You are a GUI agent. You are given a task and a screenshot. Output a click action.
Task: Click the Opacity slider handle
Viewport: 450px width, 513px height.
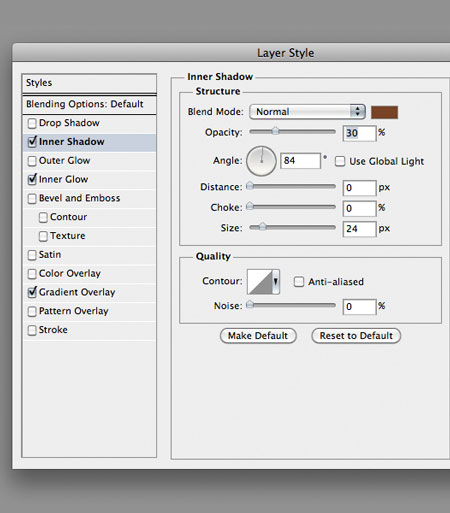point(275,131)
